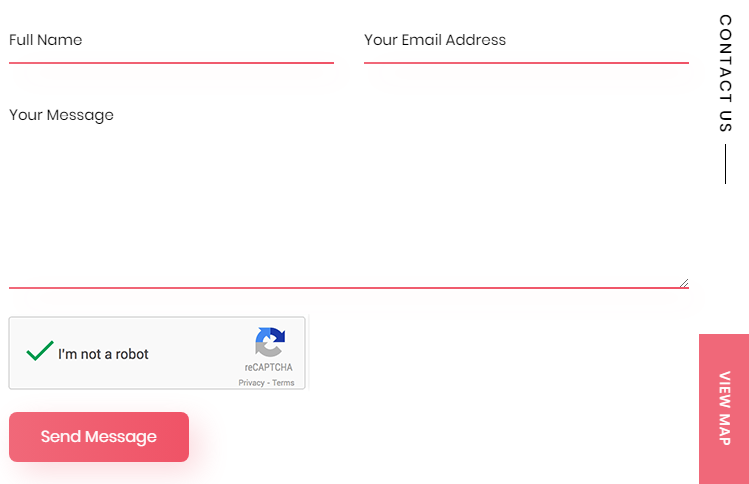Click the reCAPTCHA text under the logo
The width and height of the screenshot is (749, 484).
pyautogui.click(x=268, y=368)
